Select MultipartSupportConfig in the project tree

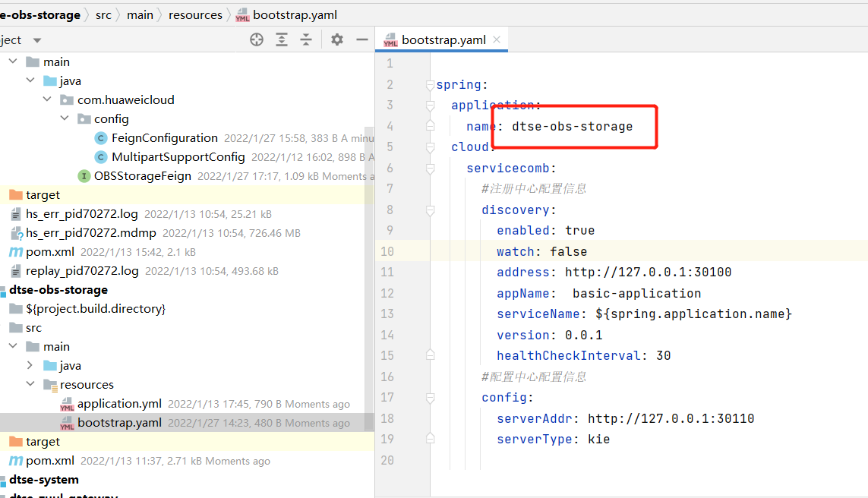coord(178,157)
